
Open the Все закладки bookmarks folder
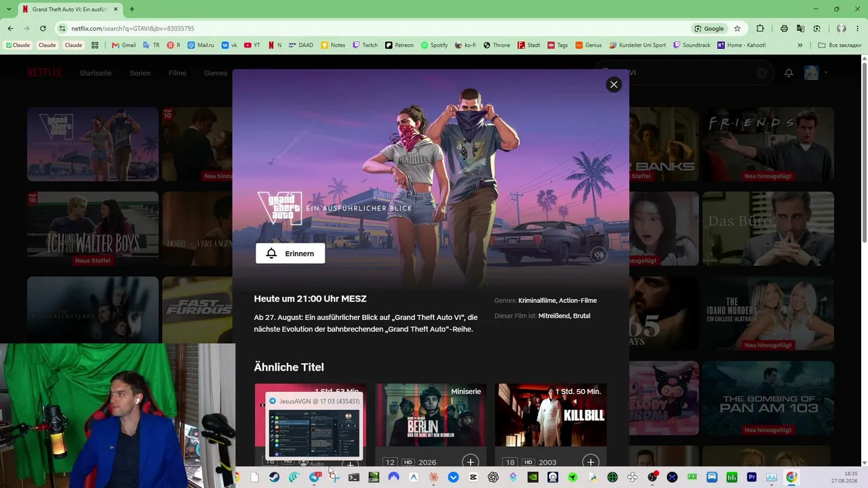pos(840,45)
